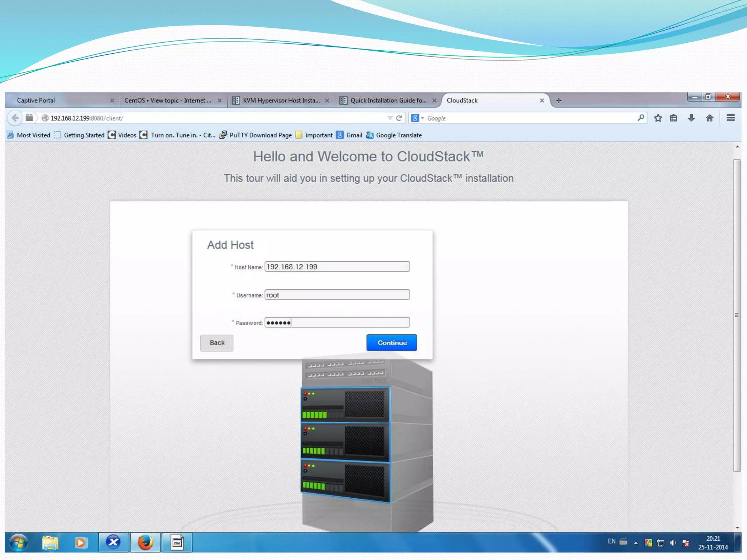The width and height of the screenshot is (747, 560).
Task: Reload the page with refresh icon
Action: click(399, 118)
